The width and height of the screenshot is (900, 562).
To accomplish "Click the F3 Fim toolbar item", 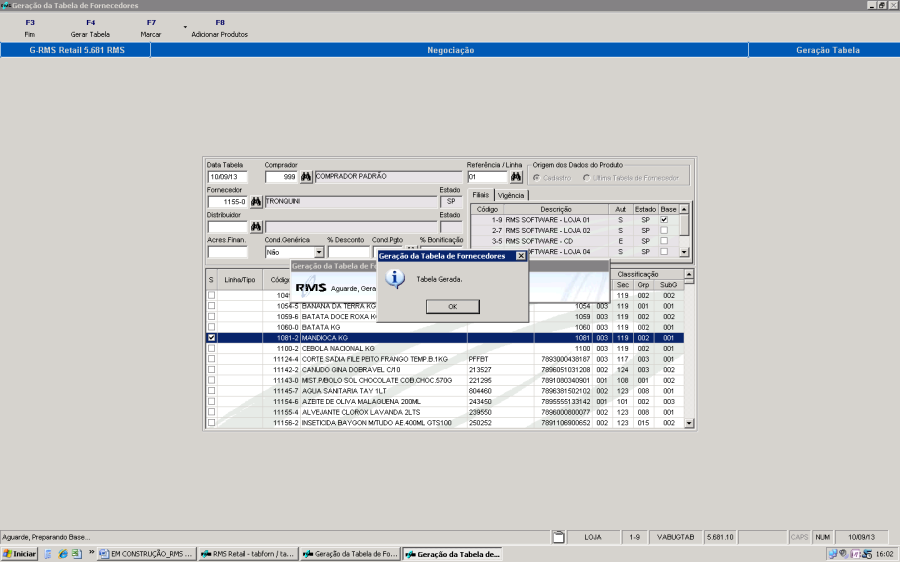I will [30, 28].
